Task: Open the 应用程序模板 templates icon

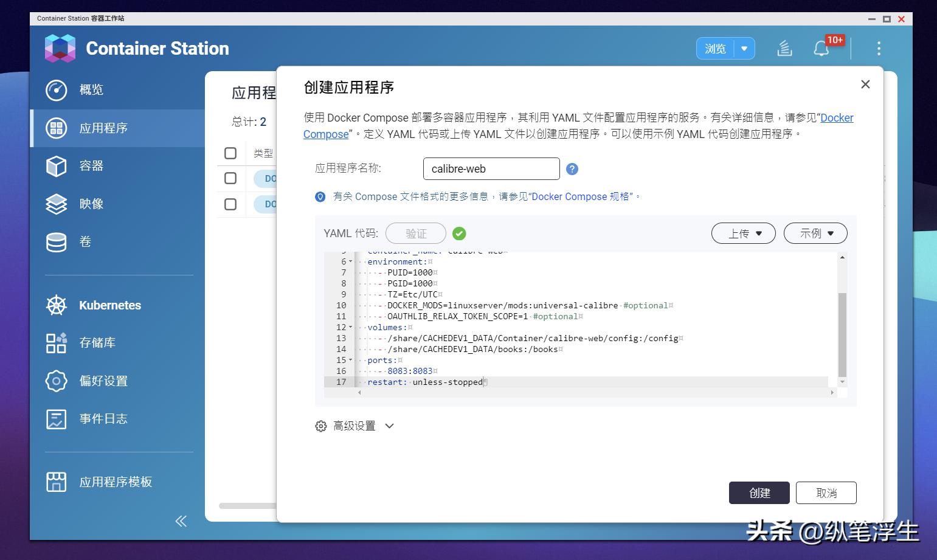Action: click(x=57, y=482)
